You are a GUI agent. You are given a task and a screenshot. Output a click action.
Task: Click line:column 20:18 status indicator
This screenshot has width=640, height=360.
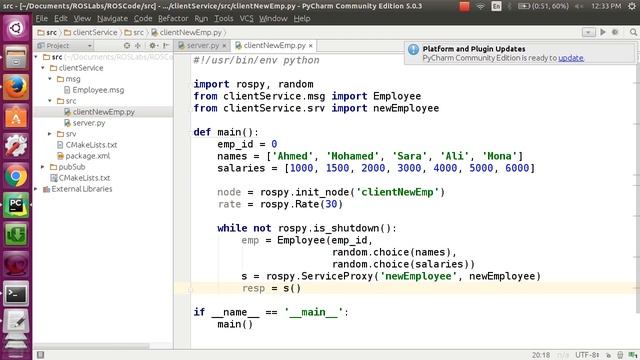[541, 355]
